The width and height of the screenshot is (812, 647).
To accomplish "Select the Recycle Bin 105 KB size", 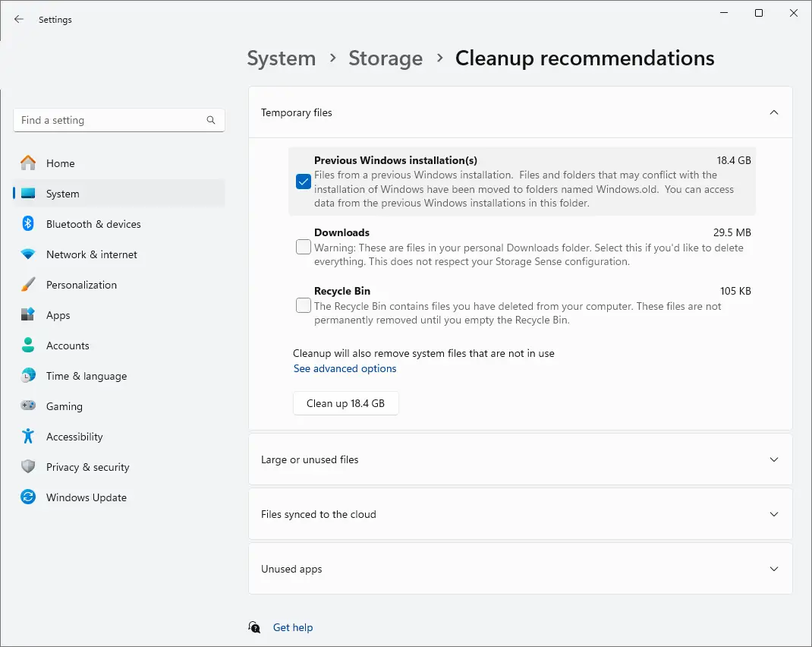I will tap(735, 291).
